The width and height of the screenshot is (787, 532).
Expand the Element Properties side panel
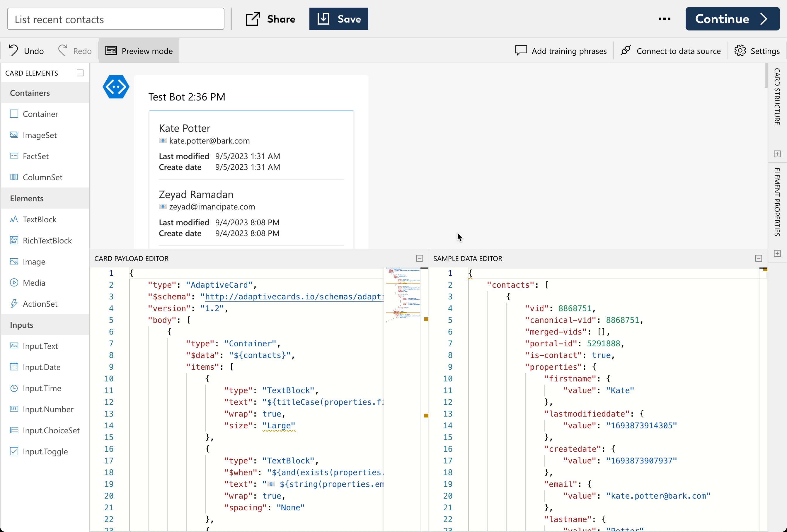(777, 253)
